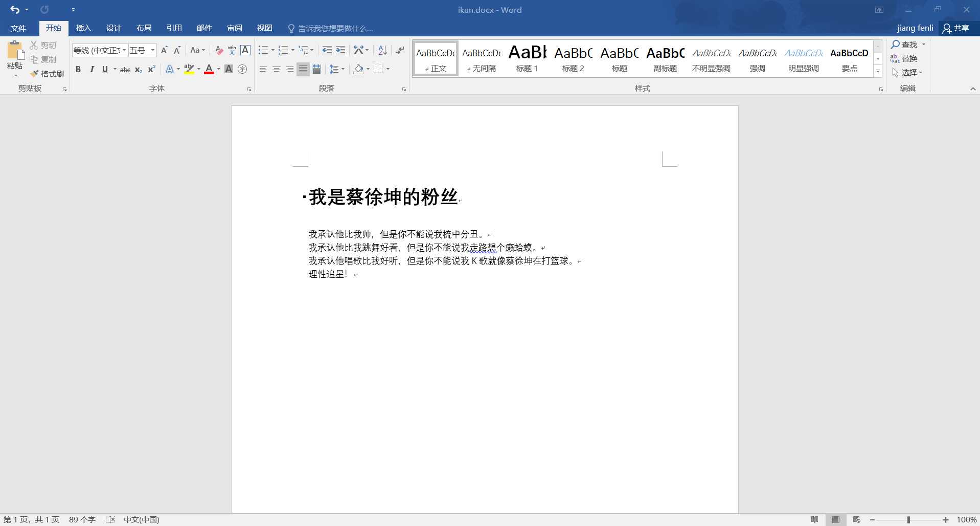Toggle Italic formatting
The image size is (980, 526).
[x=92, y=69]
